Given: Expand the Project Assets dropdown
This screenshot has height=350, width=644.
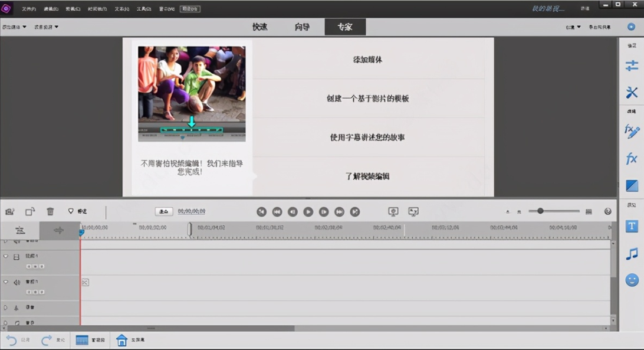Looking at the screenshot, I should pyautogui.click(x=46, y=27).
